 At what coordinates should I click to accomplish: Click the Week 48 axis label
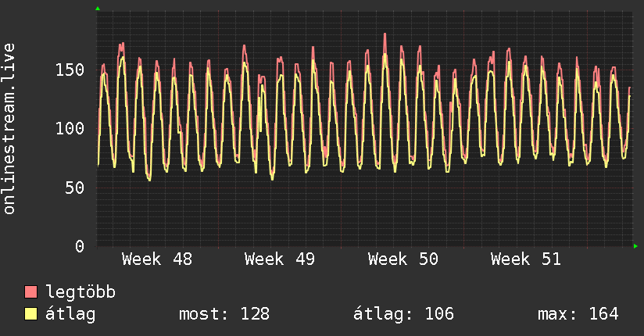click(157, 259)
